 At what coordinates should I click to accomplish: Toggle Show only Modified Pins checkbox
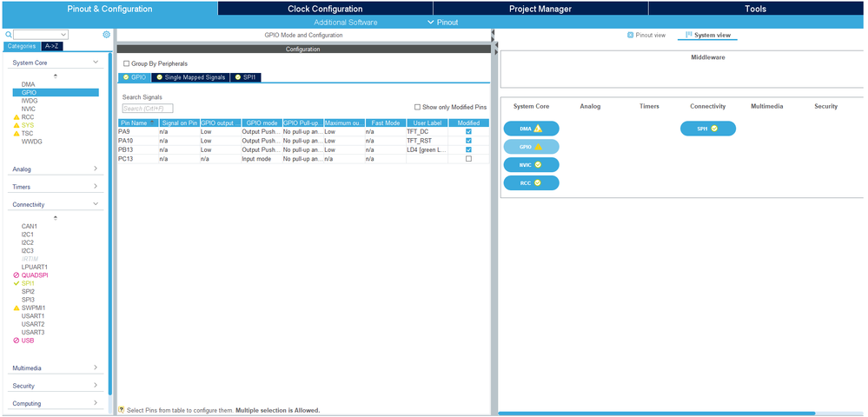tap(417, 107)
